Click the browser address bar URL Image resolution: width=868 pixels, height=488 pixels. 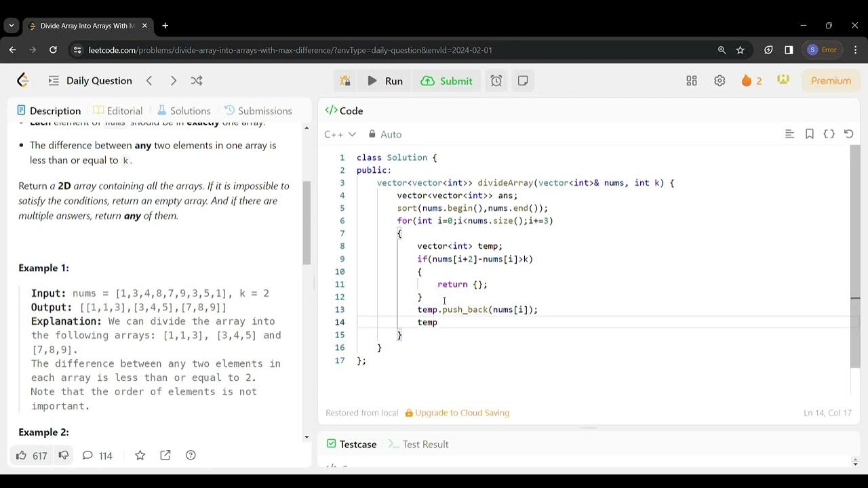290,50
